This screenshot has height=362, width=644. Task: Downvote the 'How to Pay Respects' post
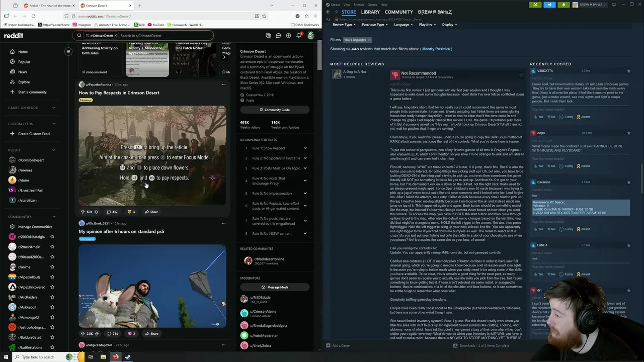[x=96, y=212]
